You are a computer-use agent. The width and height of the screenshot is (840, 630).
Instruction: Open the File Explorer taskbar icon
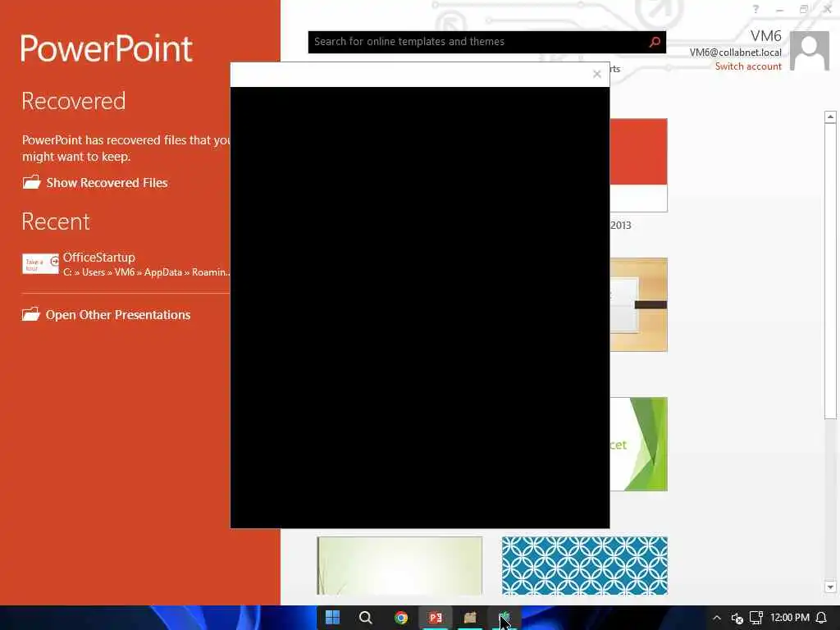[x=470, y=618]
